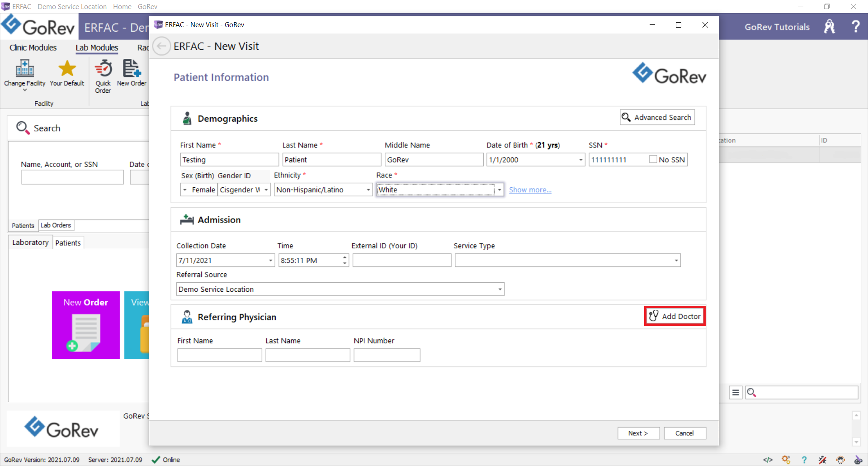Click the scrollbar up arrow at bottom right
868x466 pixels.
click(x=856, y=415)
